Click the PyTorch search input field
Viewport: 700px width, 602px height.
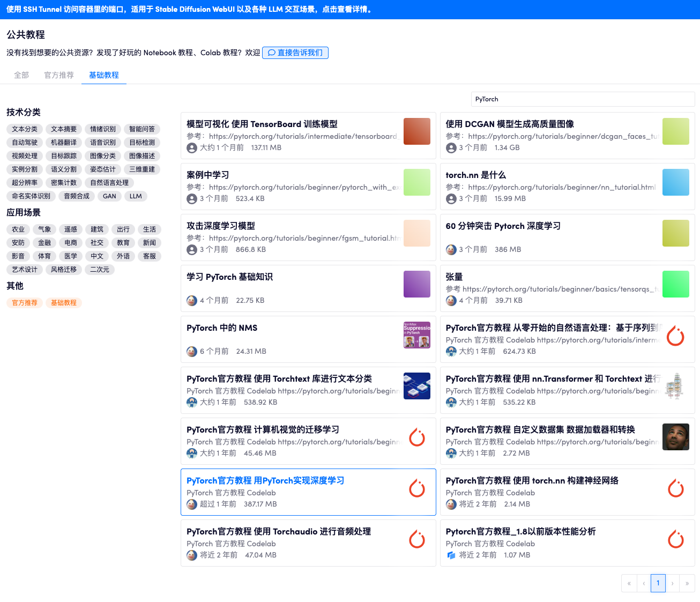[583, 99]
